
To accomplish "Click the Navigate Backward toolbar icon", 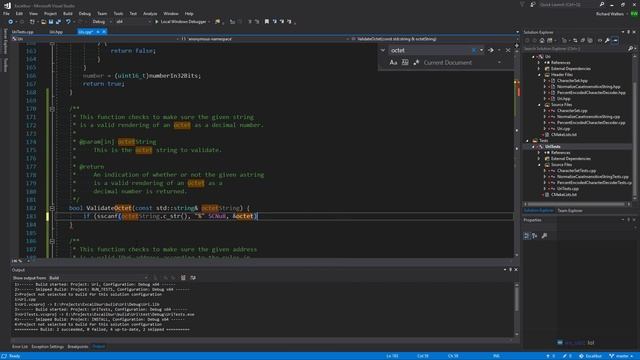I will pos(11,22).
